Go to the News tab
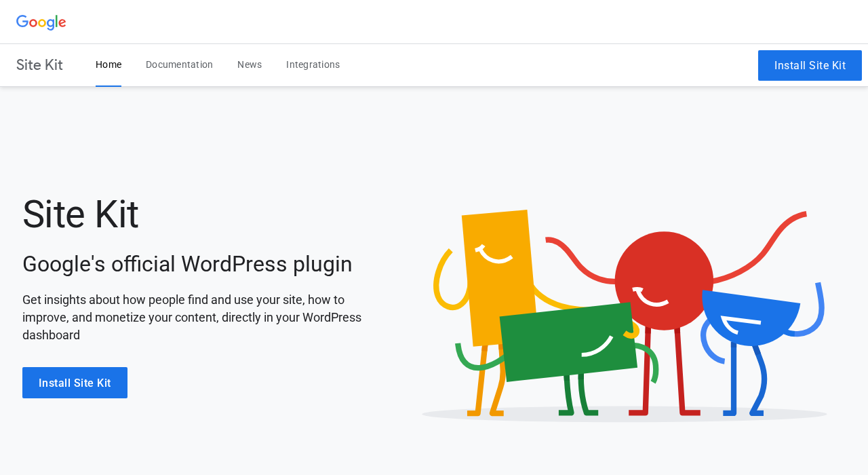The image size is (868, 475). [x=250, y=65]
